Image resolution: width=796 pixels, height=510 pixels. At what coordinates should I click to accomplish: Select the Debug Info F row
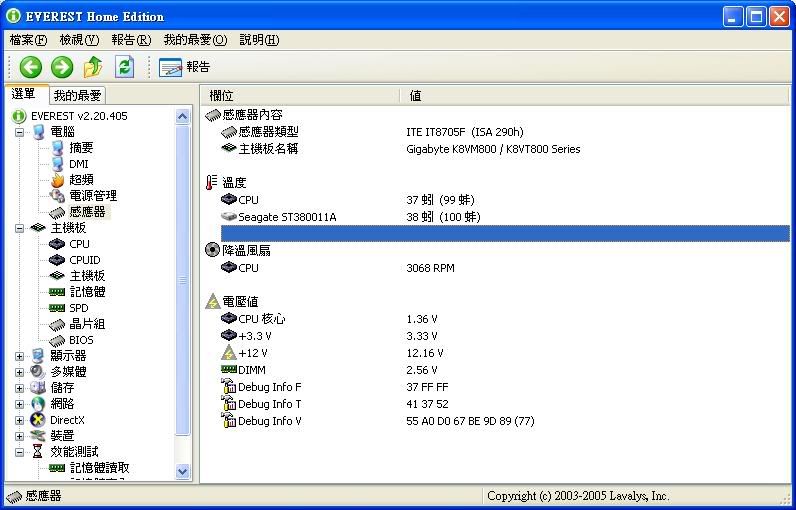click(505, 387)
